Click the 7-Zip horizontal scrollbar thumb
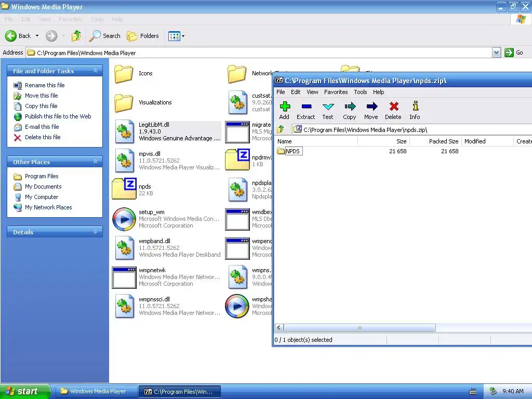532x399 pixels. pos(360,328)
